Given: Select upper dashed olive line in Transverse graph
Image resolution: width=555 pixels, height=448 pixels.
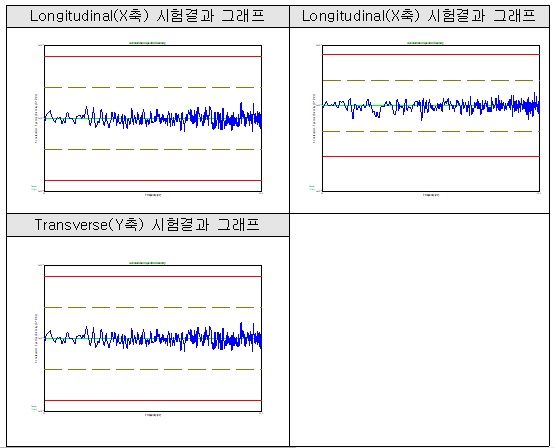Looking at the screenshot, I should [x=153, y=307].
